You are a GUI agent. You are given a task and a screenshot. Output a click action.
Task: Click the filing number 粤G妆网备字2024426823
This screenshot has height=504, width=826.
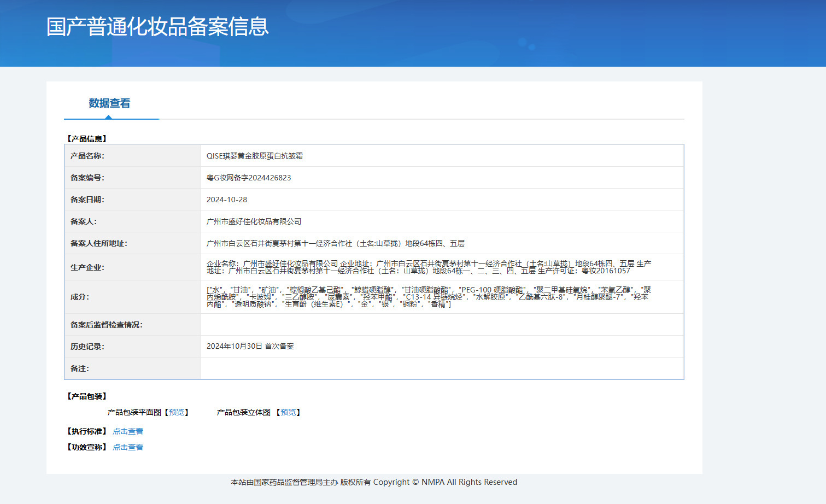tap(249, 178)
